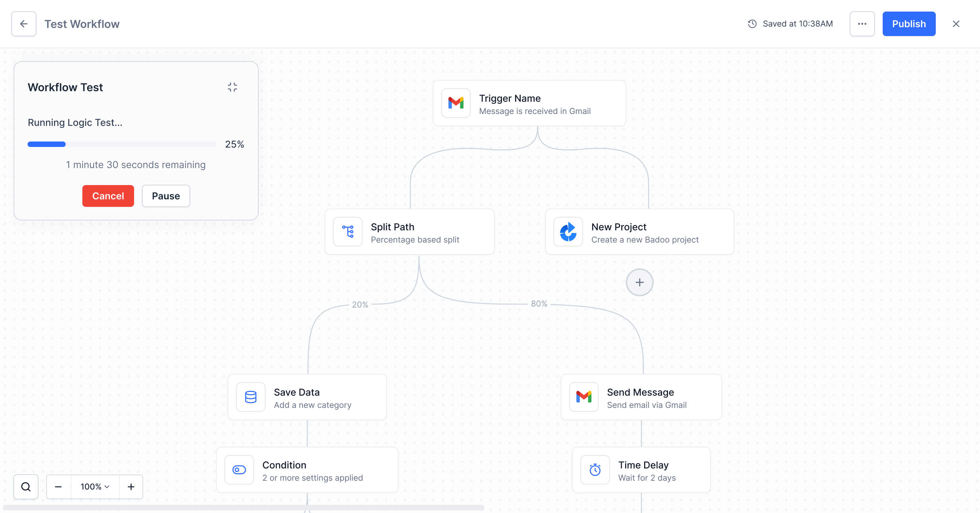This screenshot has height=513, width=980.
Task: Click the Test Workflow title
Action: click(82, 24)
